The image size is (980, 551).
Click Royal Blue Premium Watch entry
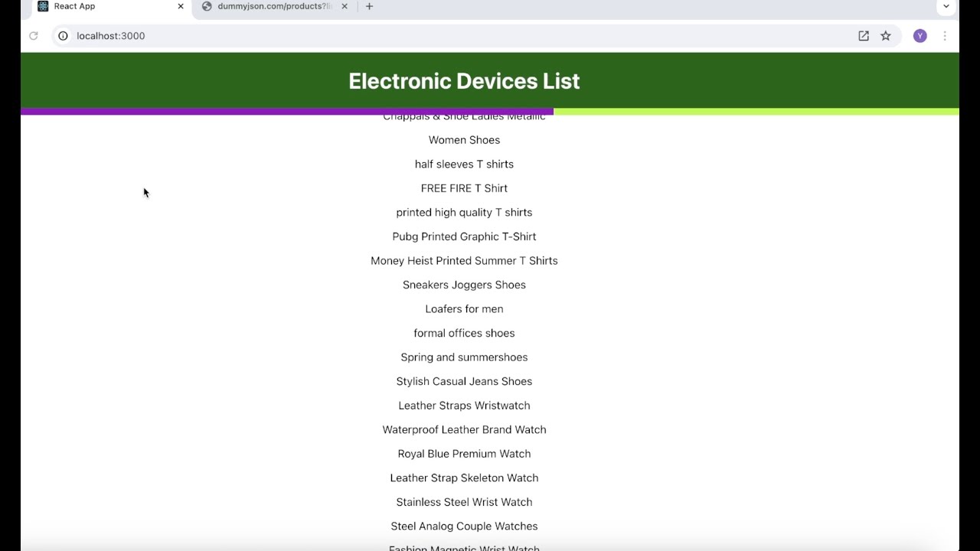464,454
